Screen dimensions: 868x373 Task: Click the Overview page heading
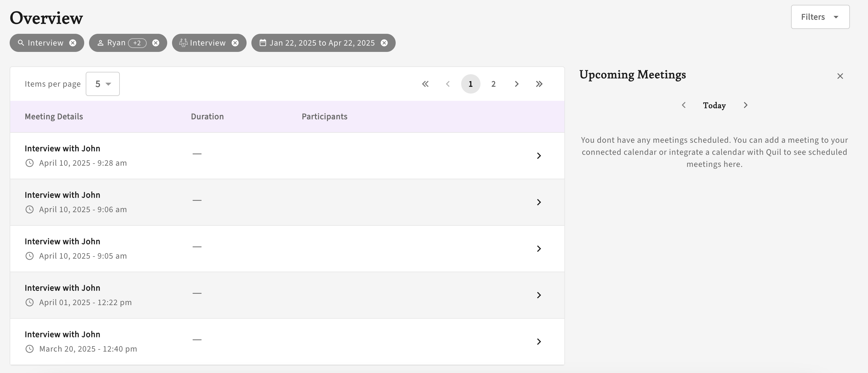[x=46, y=18]
